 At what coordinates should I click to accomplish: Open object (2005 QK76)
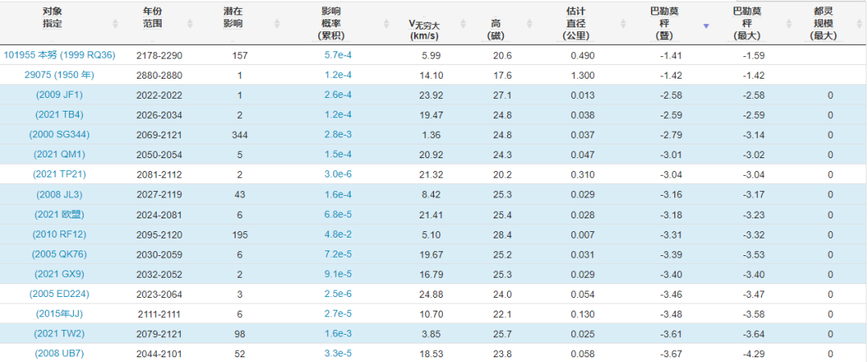(x=59, y=254)
